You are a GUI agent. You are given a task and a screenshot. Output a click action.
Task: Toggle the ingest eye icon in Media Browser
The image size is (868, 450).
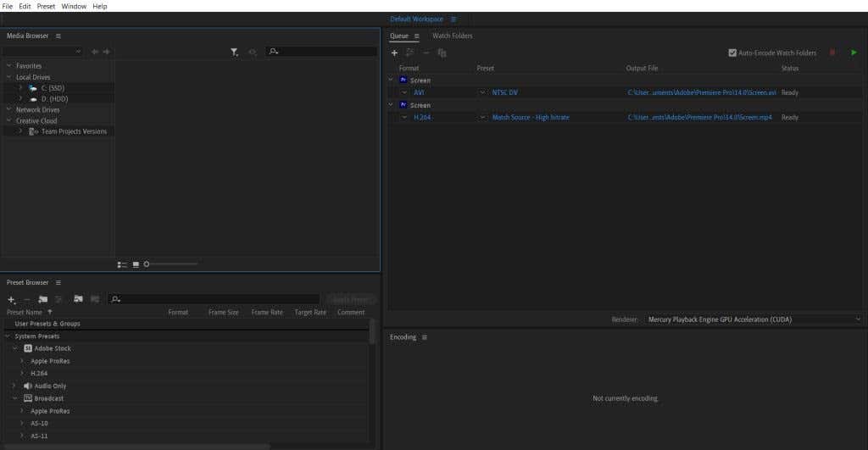pyautogui.click(x=253, y=52)
